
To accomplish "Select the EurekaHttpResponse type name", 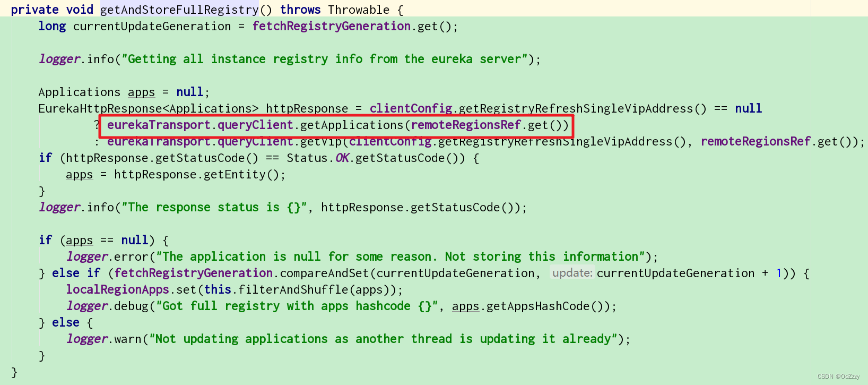I will pyautogui.click(x=100, y=108).
